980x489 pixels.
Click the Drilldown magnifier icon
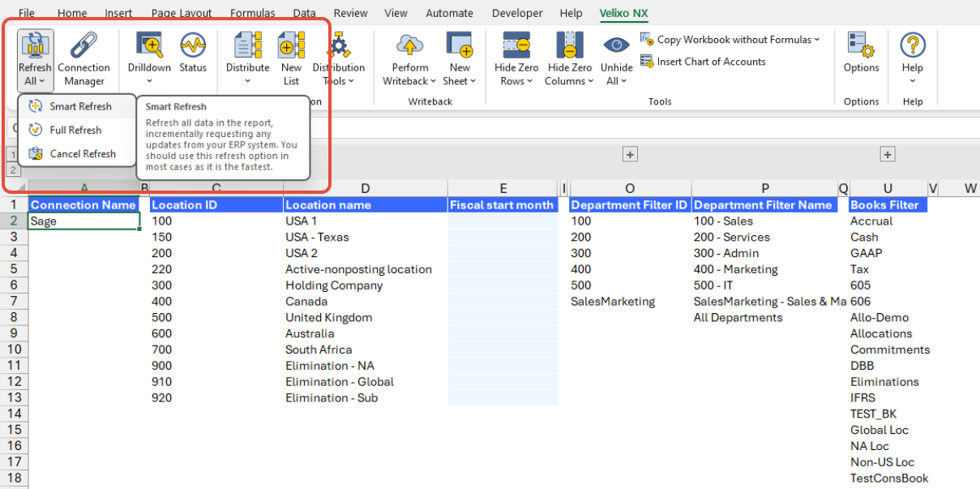149,45
